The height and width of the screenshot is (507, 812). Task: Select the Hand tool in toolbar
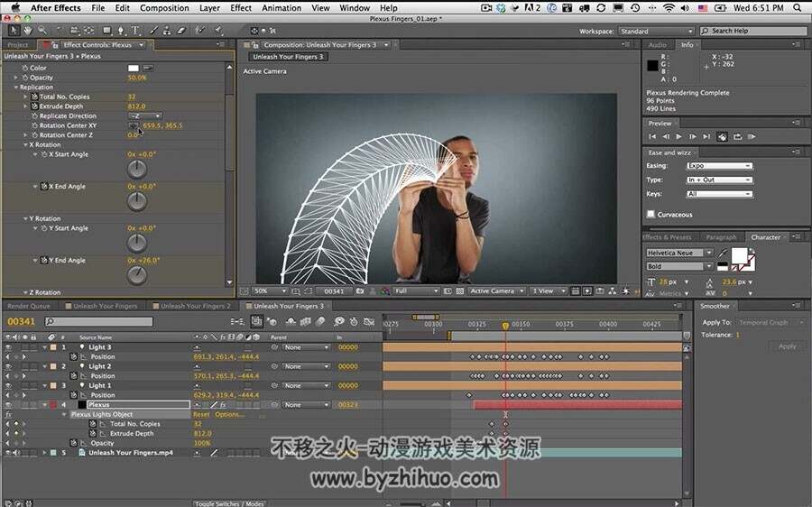click(x=27, y=31)
